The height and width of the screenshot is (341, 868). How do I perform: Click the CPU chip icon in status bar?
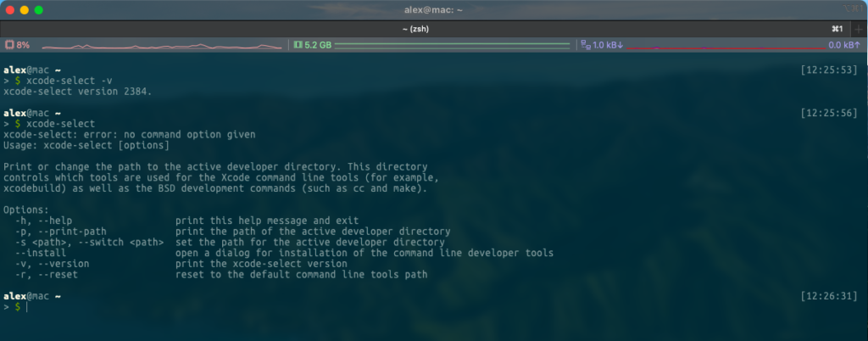click(x=9, y=45)
